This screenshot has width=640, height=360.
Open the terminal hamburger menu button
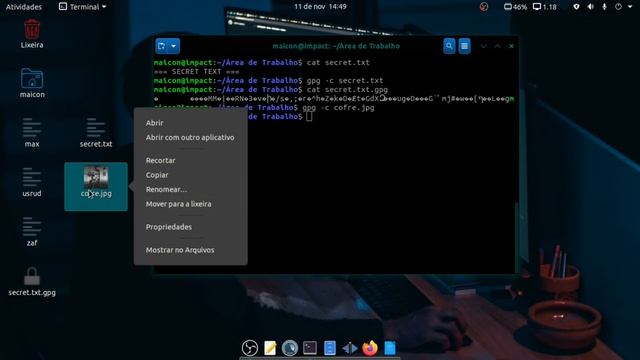(464, 46)
